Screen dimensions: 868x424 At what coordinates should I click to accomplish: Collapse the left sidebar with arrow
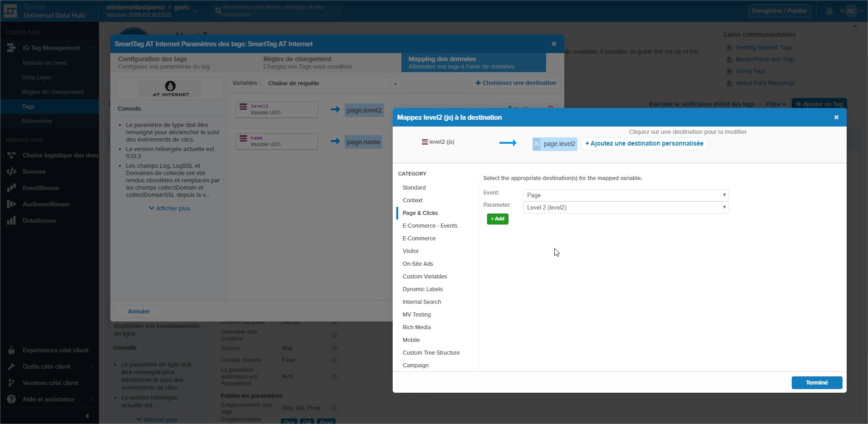pos(87,415)
